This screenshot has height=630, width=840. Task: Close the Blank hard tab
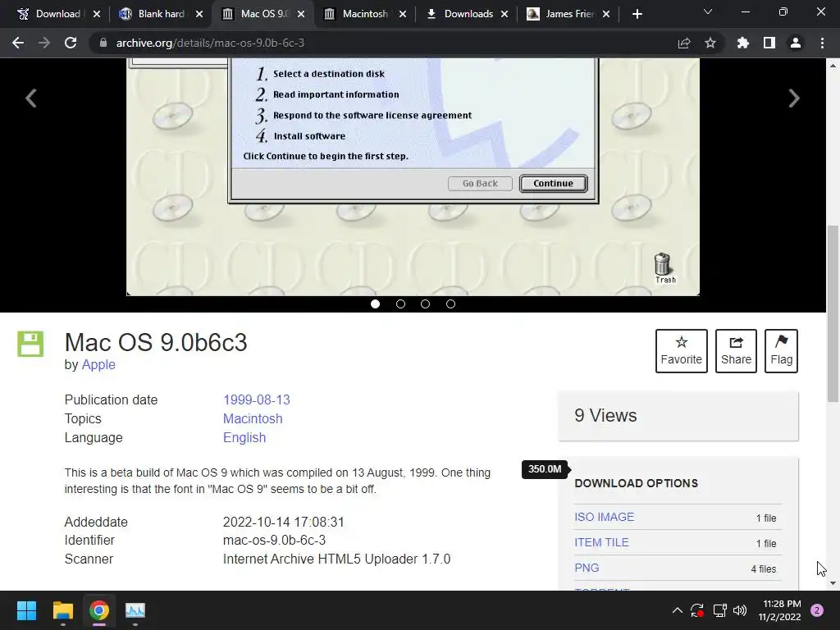pyautogui.click(x=199, y=14)
